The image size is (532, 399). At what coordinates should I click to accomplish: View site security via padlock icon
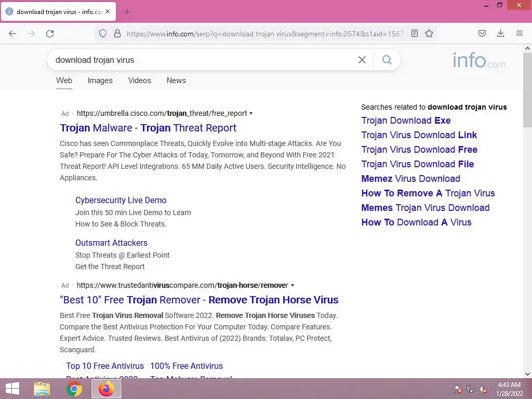pos(117,33)
